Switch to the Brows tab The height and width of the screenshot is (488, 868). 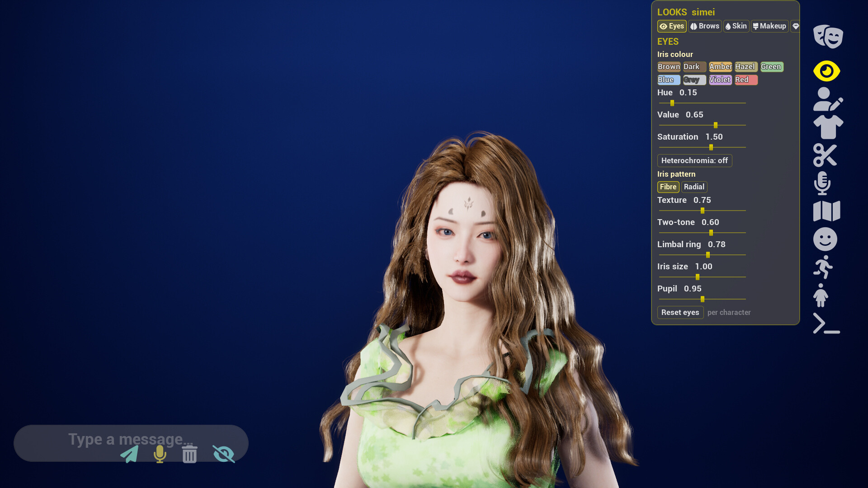pos(705,26)
